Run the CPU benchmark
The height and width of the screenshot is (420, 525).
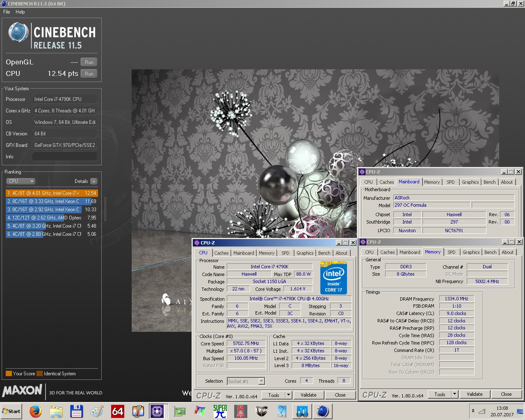pyautogui.click(x=89, y=74)
